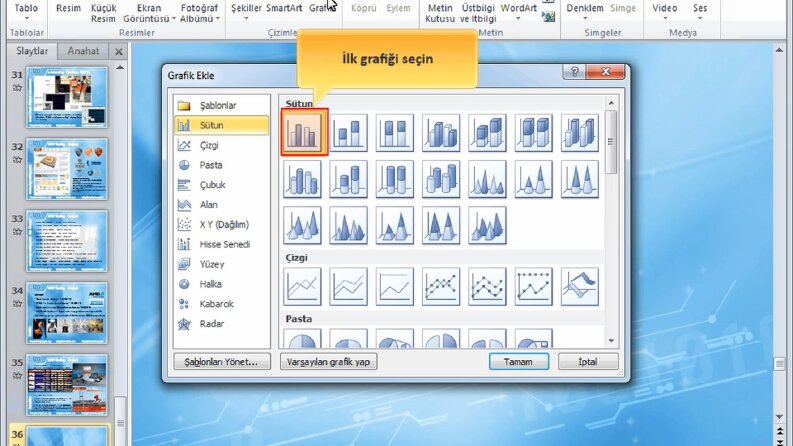
Task: Insert a Metin Kutusu text box
Action: click(x=439, y=13)
